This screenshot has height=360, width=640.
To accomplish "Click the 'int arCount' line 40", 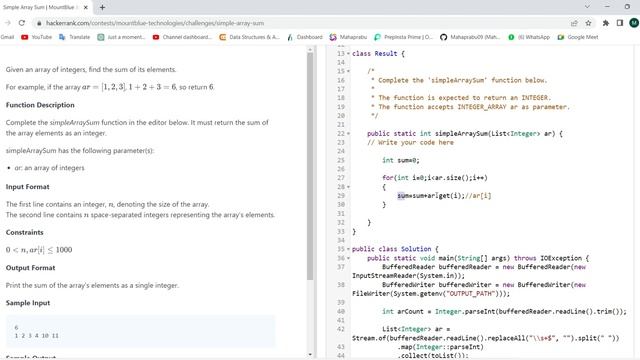I will pyautogui.click(x=504, y=311).
